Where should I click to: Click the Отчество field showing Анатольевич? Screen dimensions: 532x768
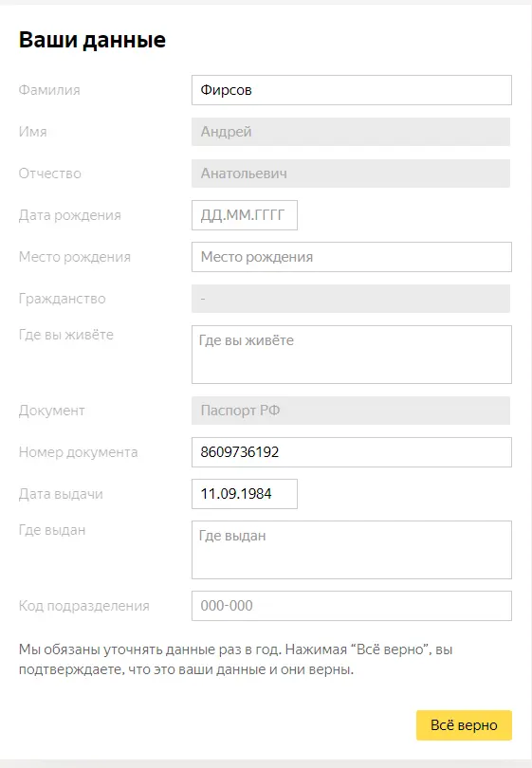coord(351,174)
